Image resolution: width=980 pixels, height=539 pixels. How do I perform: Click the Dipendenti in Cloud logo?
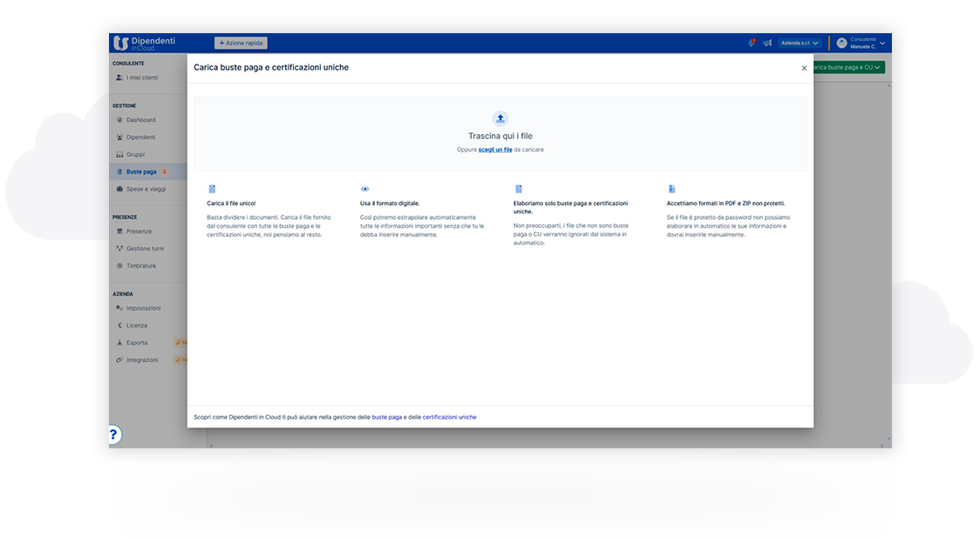click(145, 43)
